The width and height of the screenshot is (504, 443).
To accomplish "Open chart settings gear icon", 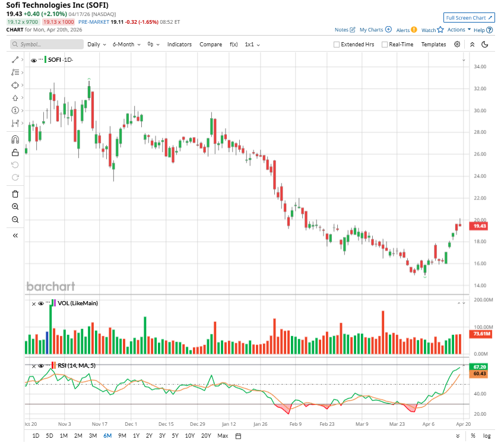I will click(x=457, y=45).
